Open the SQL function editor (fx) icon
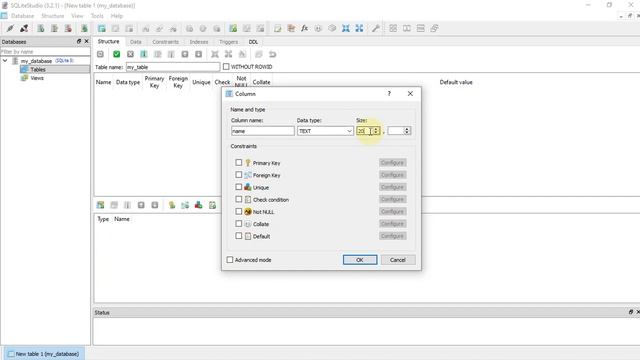Image resolution: width=640 pixels, height=360 pixels. click(x=304, y=28)
